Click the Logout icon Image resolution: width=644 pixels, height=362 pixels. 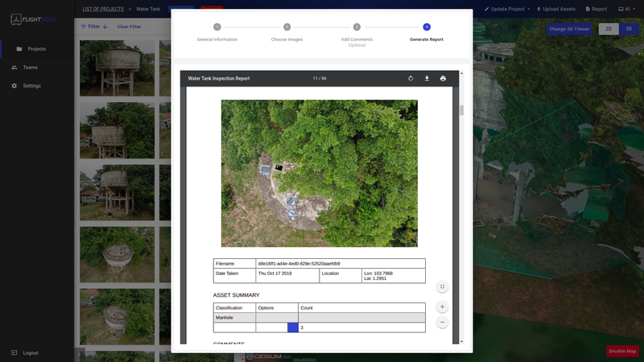[x=14, y=352]
